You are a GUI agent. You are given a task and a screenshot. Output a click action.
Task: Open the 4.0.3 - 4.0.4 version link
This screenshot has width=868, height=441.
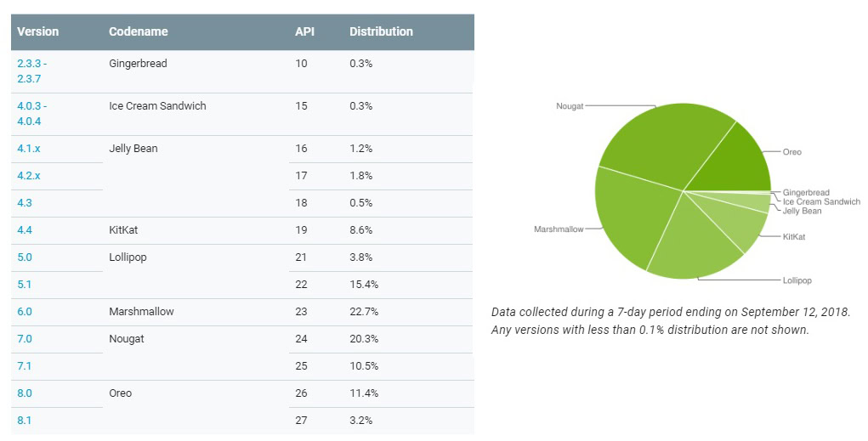pyautogui.click(x=31, y=114)
